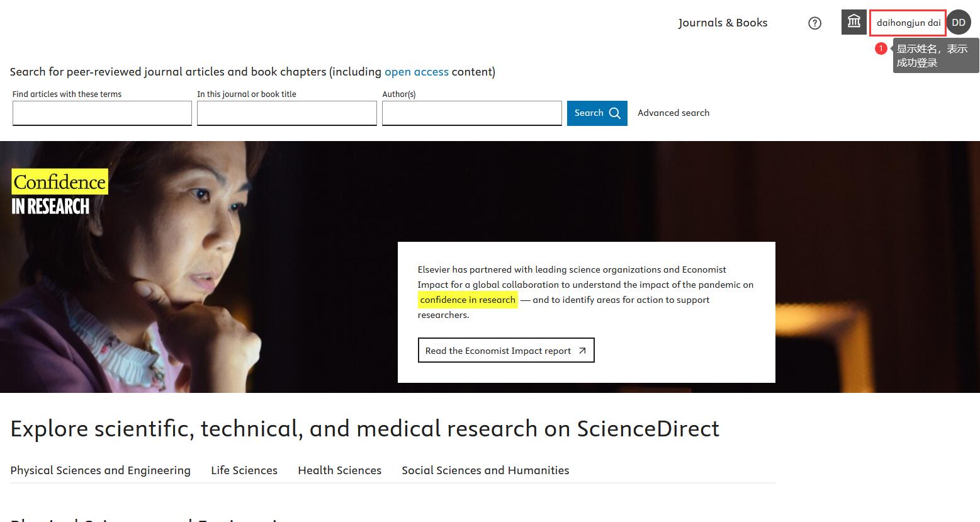Open the Health Sciences tab
980x522 pixels.
[x=339, y=470]
